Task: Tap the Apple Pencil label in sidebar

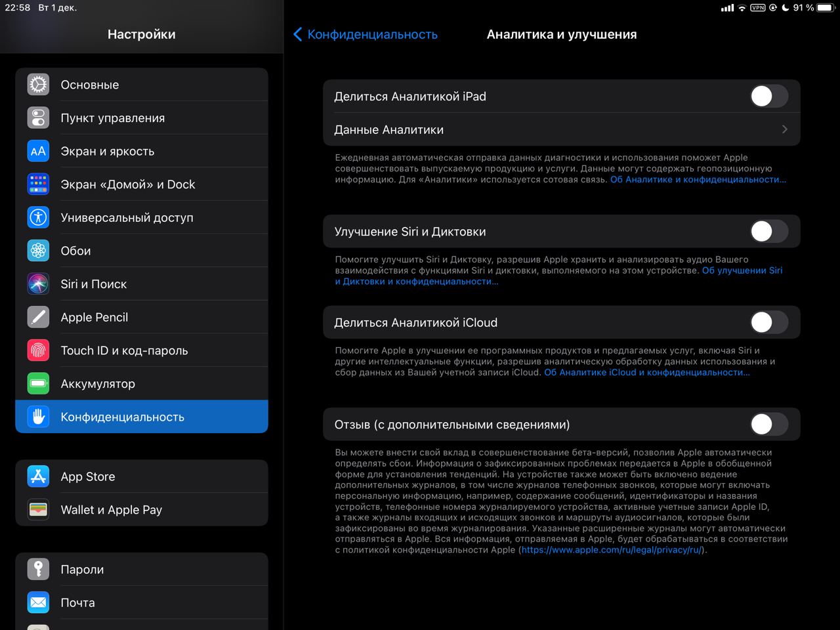Action: pos(94,317)
